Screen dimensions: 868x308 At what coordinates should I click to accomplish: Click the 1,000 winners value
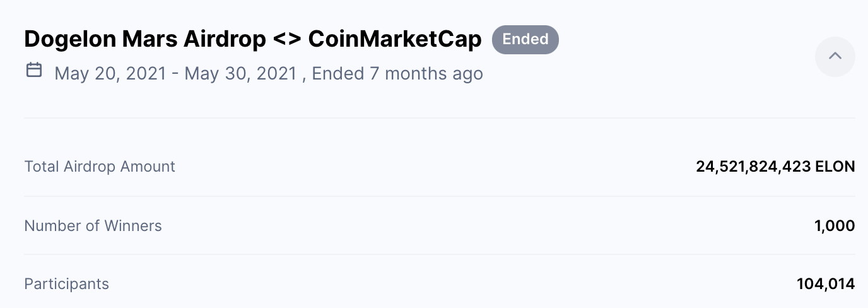[835, 226]
